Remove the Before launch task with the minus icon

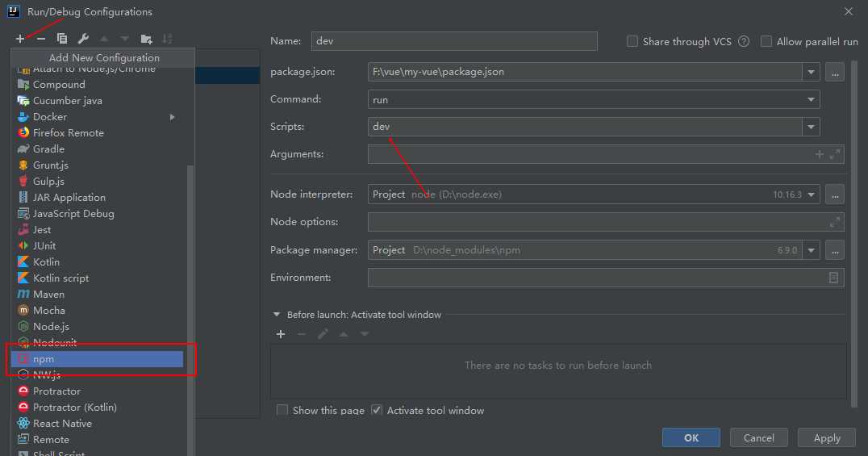302,334
